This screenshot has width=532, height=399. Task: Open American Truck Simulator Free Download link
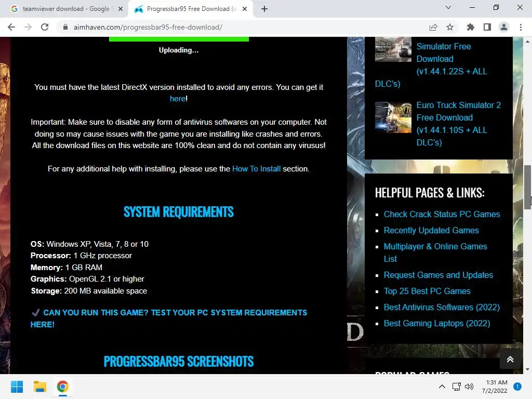pyautogui.click(x=444, y=59)
